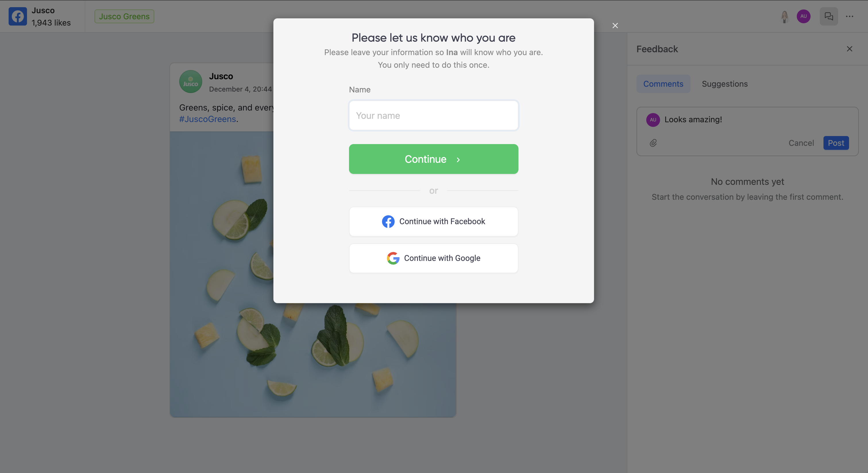
Task: Click the purple AU avatar in header
Action: pos(803,16)
